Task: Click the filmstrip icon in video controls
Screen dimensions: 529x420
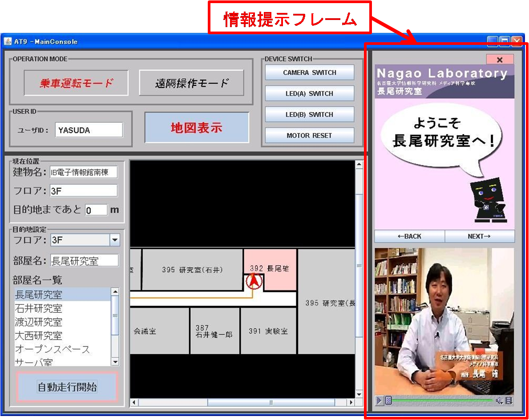Action: [509, 401]
